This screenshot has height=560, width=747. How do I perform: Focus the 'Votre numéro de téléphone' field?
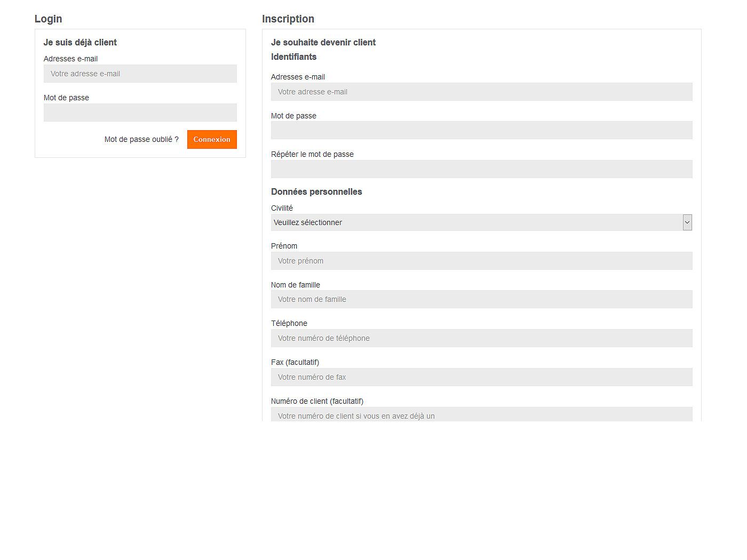click(x=481, y=338)
